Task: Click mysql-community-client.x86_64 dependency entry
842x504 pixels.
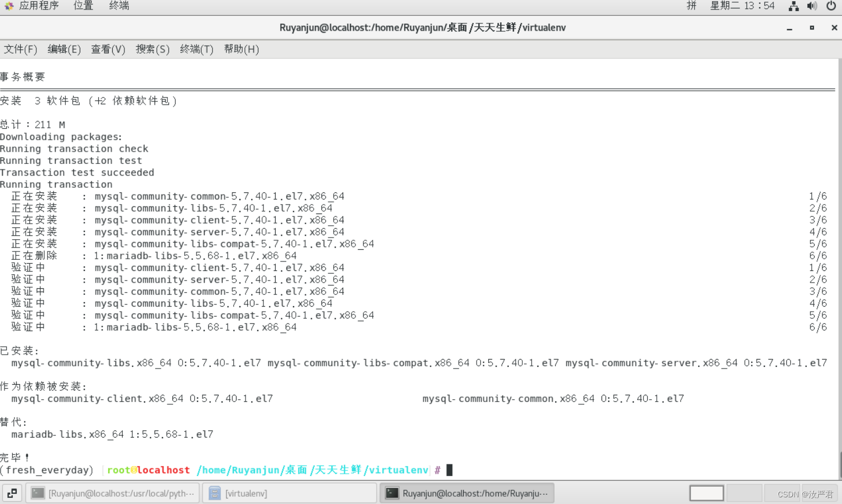Action: point(142,399)
